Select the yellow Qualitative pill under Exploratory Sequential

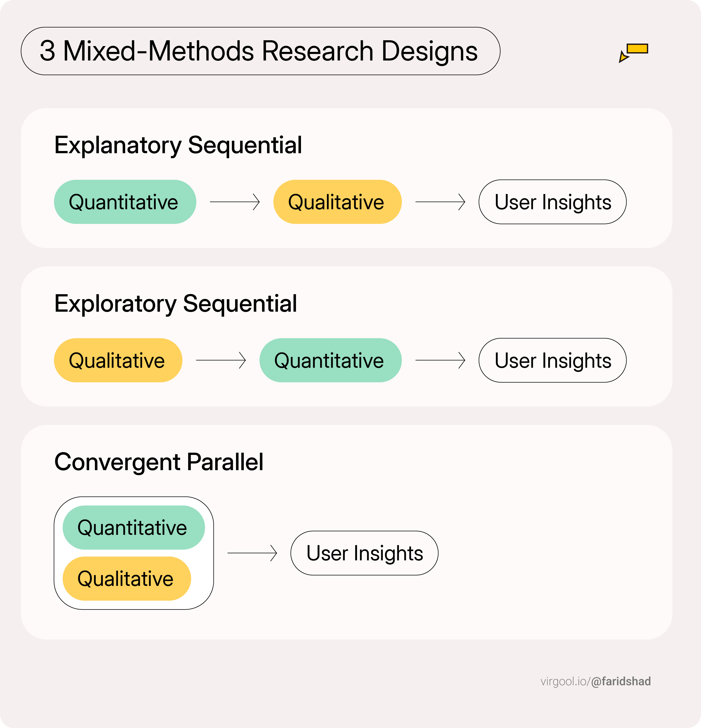[118, 360]
